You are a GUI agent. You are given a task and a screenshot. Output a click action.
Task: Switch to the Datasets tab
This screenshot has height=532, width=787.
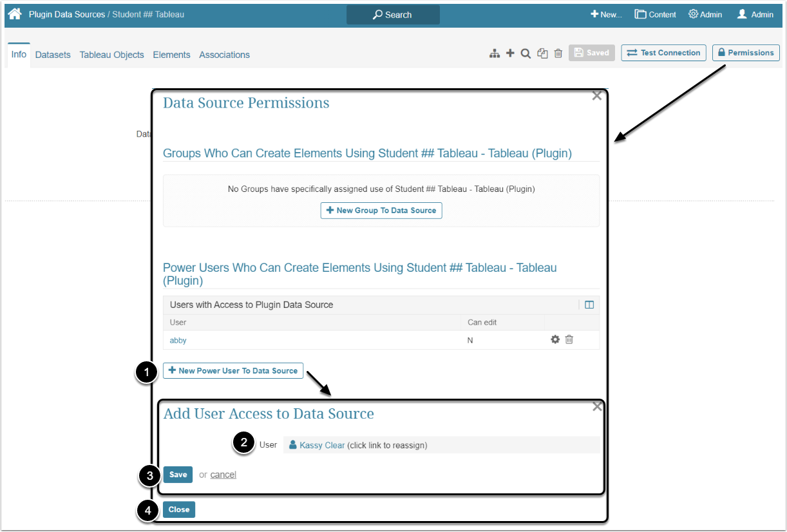[53, 55]
